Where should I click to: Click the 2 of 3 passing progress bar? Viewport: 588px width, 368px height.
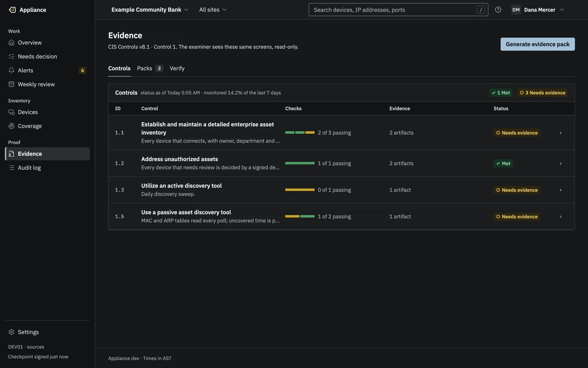300,132
